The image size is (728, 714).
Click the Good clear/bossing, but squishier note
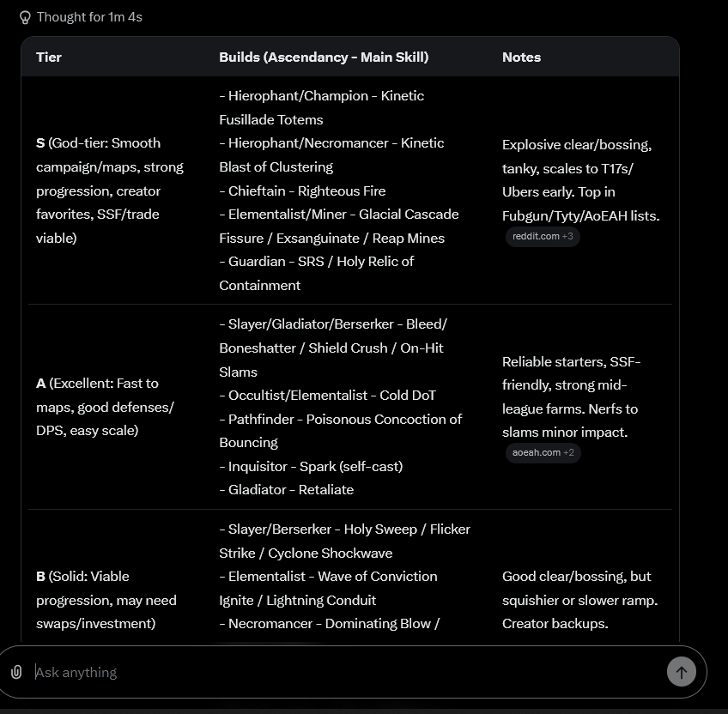coord(579,600)
